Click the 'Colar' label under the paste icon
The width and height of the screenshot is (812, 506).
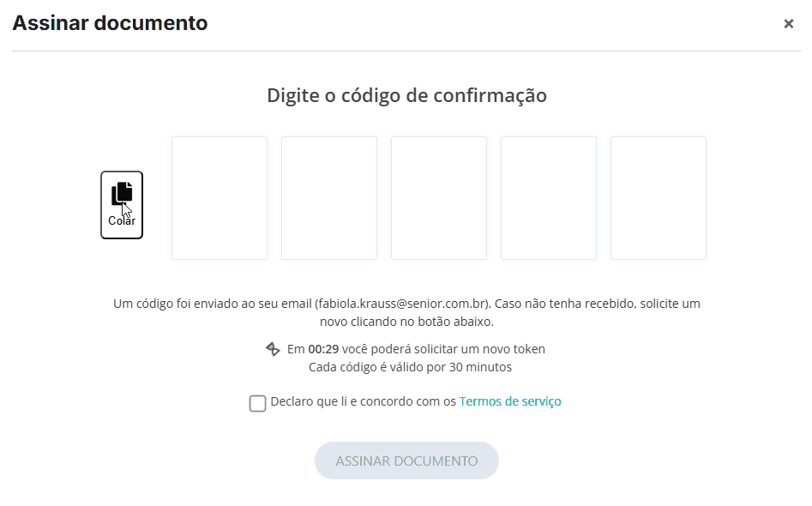tap(122, 221)
